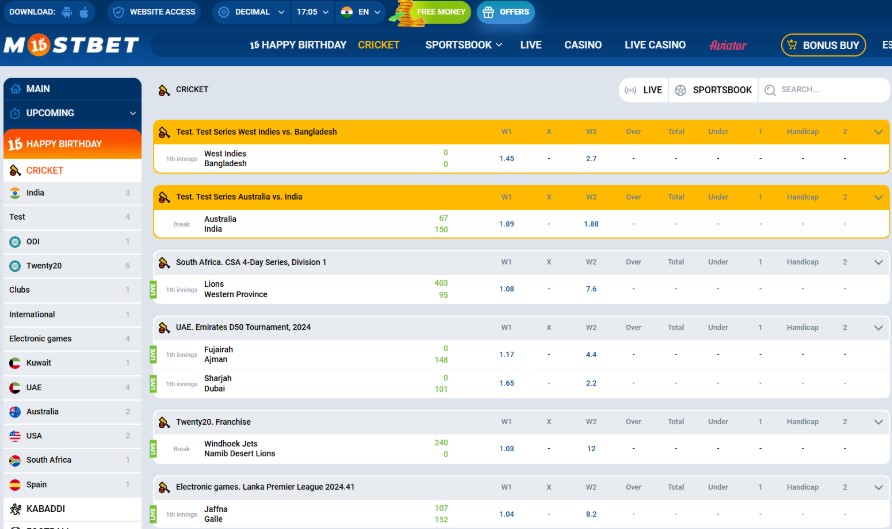Go to the Live top menu item
The height and width of the screenshot is (529, 892).
pos(531,45)
